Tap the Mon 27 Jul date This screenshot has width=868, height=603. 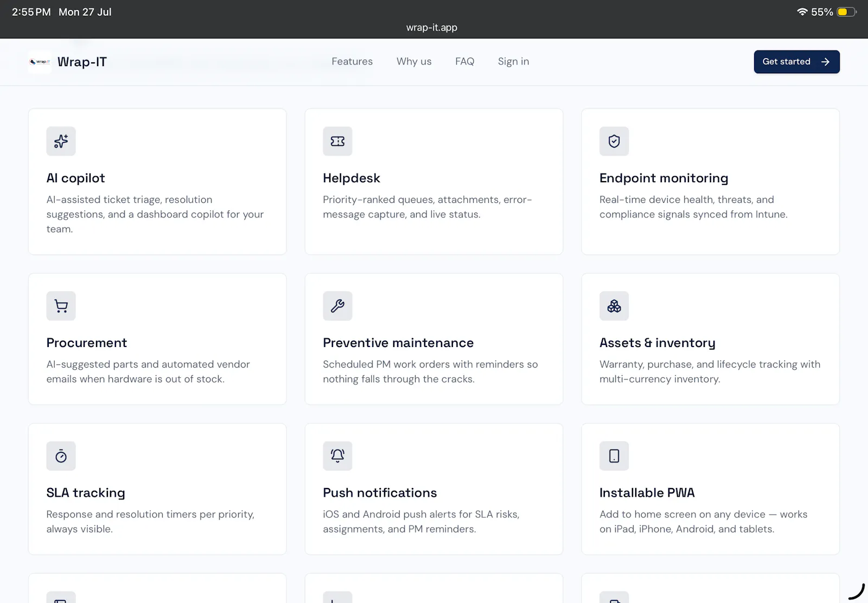[x=85, y=12]
